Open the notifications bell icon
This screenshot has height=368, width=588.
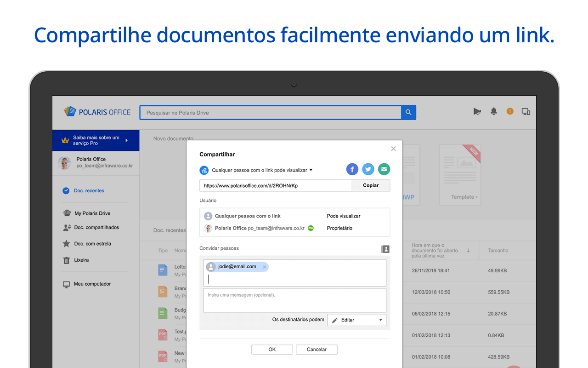point(494,111)
